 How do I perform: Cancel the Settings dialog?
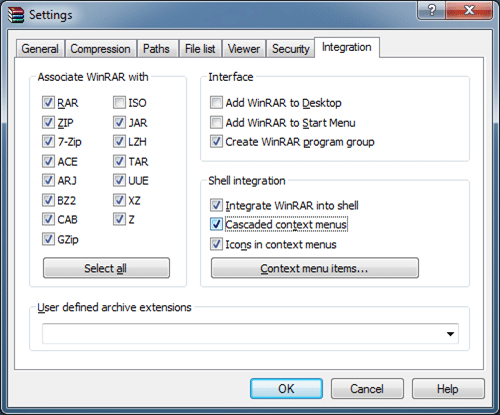click(367, 389)
